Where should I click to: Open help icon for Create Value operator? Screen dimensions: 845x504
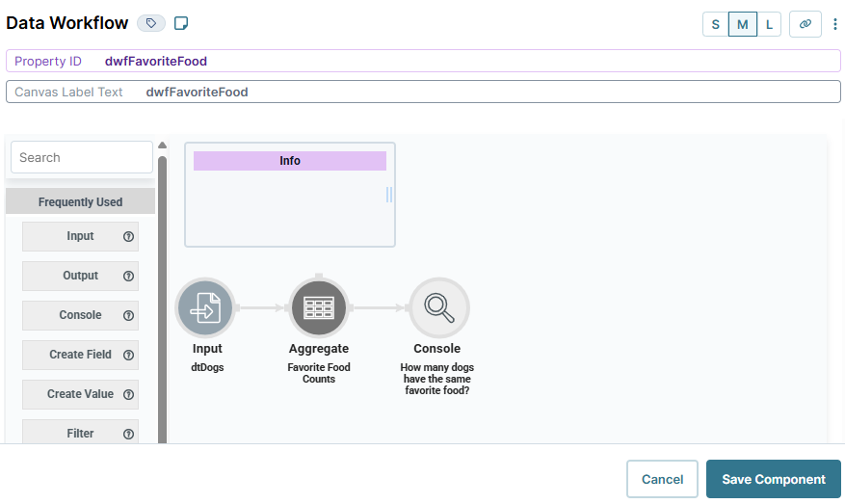click(x=128, y=394)
